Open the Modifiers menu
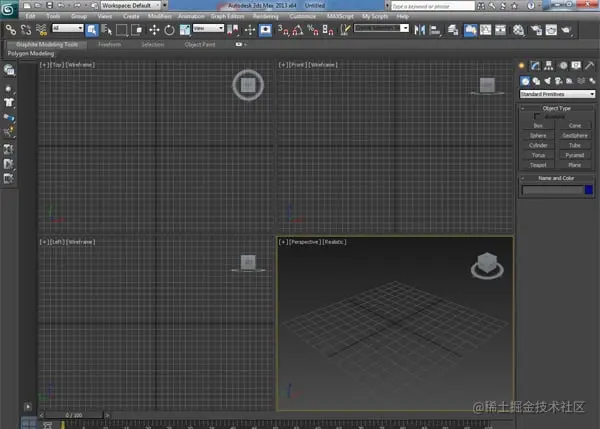 point(160,16)
